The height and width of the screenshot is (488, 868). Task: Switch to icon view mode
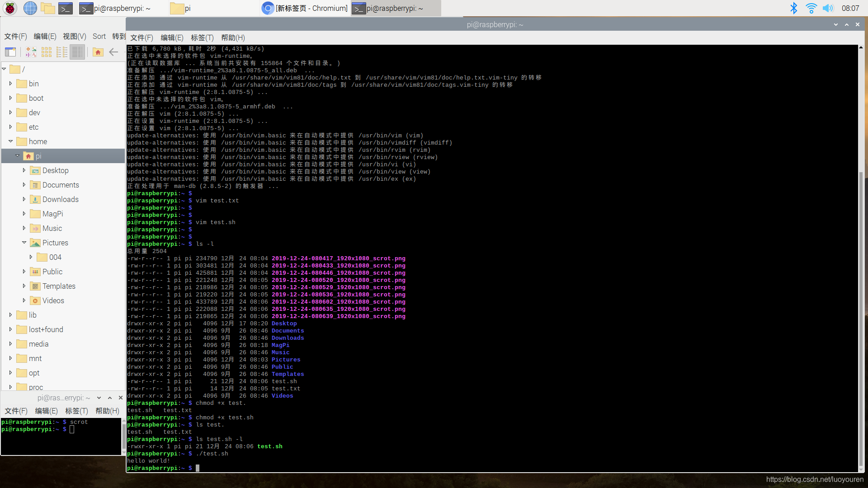click(x=47, y=52)
